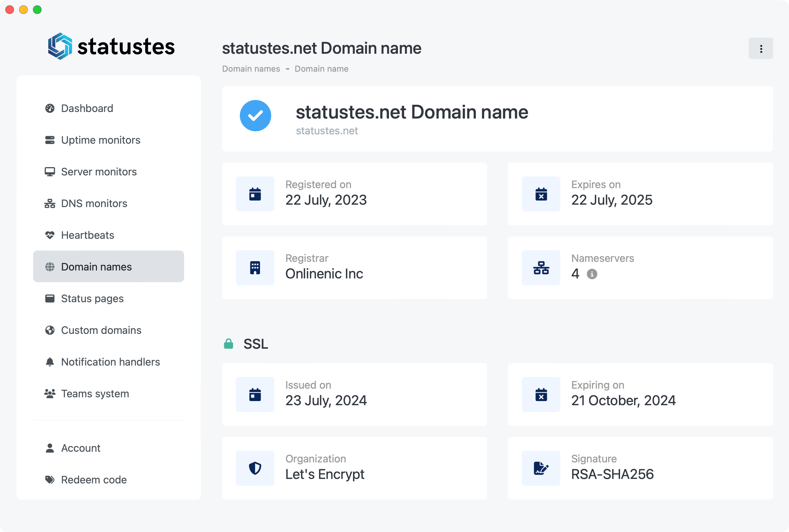Click the Heartbeats sidebar icon

point(50,235)
